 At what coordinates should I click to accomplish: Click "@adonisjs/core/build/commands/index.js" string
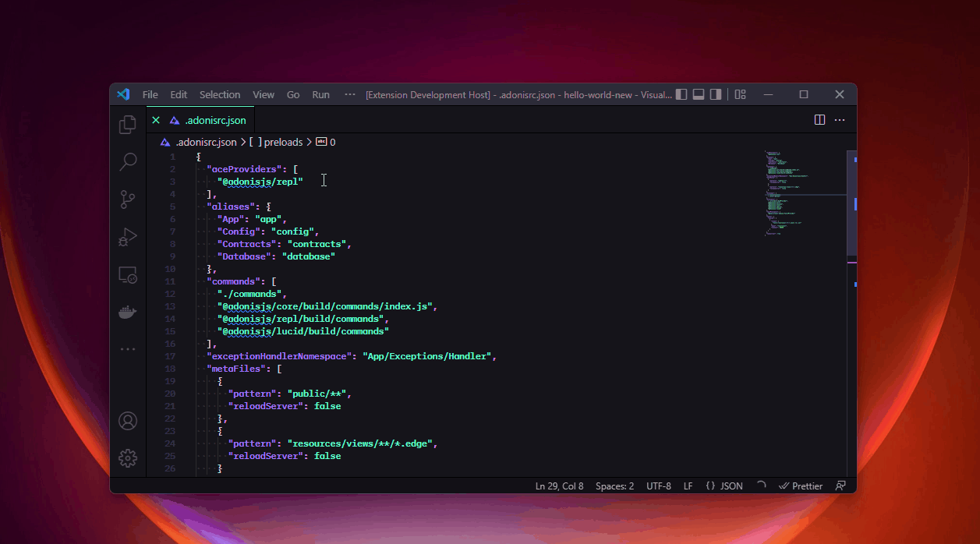pyautogui.click(x=325, y=306)
